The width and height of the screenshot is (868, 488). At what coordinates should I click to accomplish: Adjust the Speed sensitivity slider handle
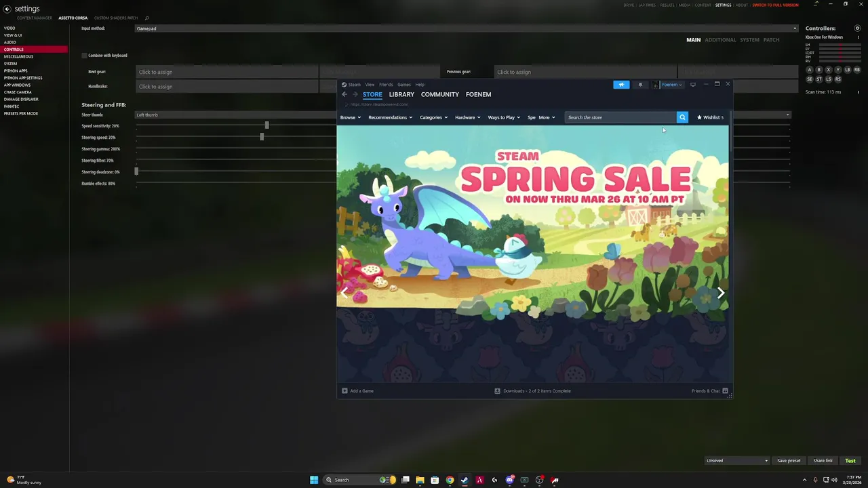[x=267, y=125]
